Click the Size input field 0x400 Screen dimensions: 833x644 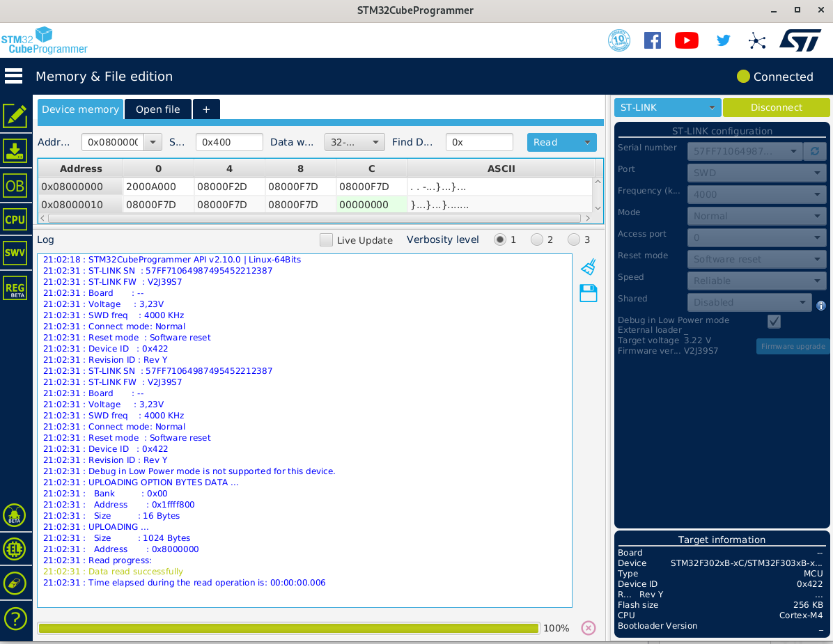coord(229,142)
